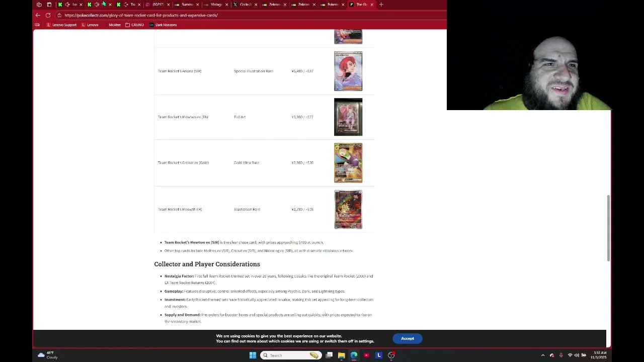Check the battery tray icon
Image resolution: width=644 pixels, height=362 pixels.
[584, 355]
